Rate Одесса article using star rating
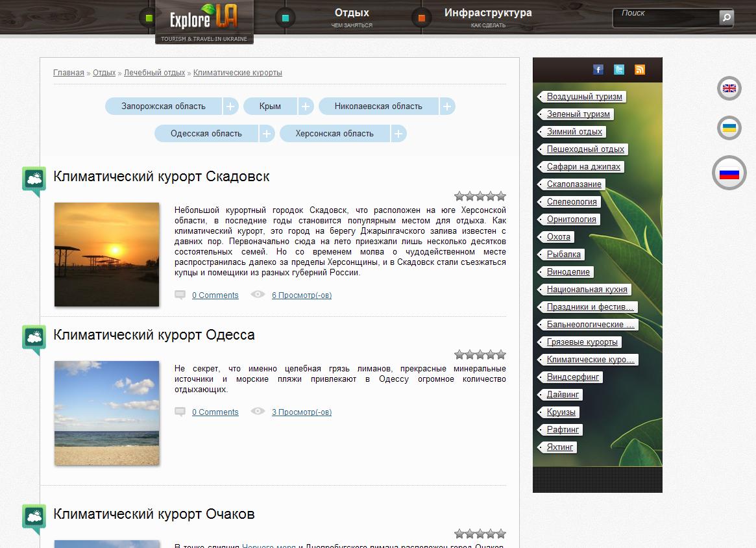Image resolution: width=756 pixels, height=548 pixels. tap(480, 355)
